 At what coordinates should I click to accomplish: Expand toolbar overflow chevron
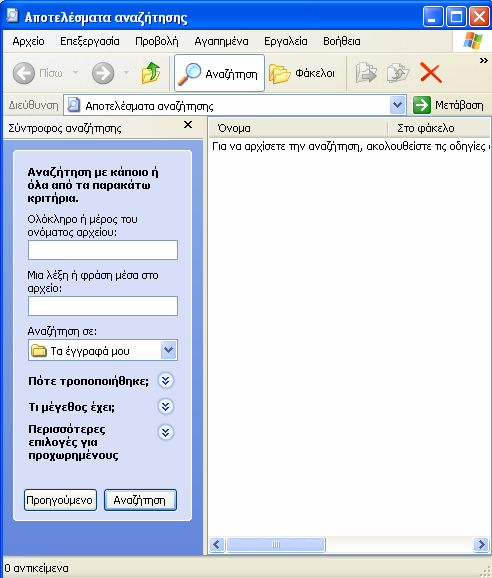pyautogui.click(x=484, y=60)
